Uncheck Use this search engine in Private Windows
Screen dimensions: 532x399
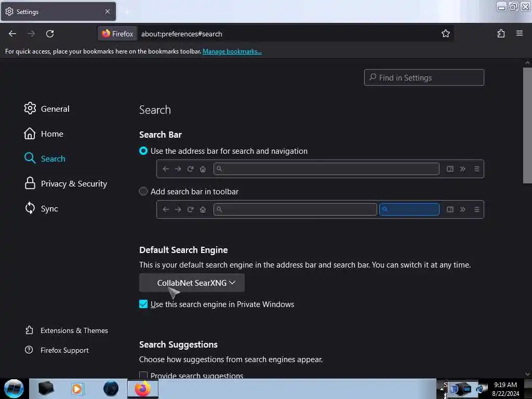tap(143, 304)
